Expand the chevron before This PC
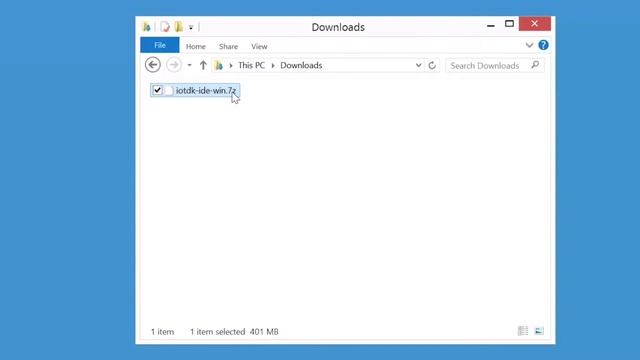The width and height of the screenshot is (640, 360). (231, 66)
